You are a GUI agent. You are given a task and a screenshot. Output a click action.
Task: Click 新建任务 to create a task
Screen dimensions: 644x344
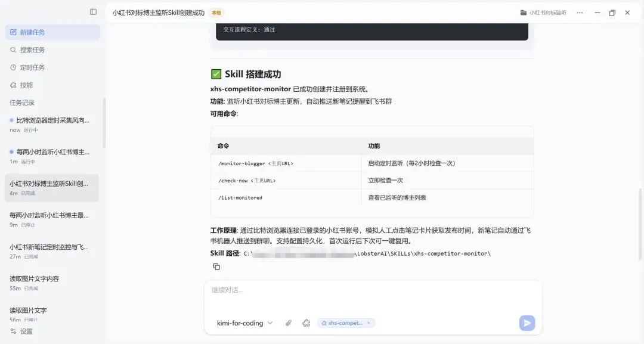pyautogui.click(x=52, y=32)
